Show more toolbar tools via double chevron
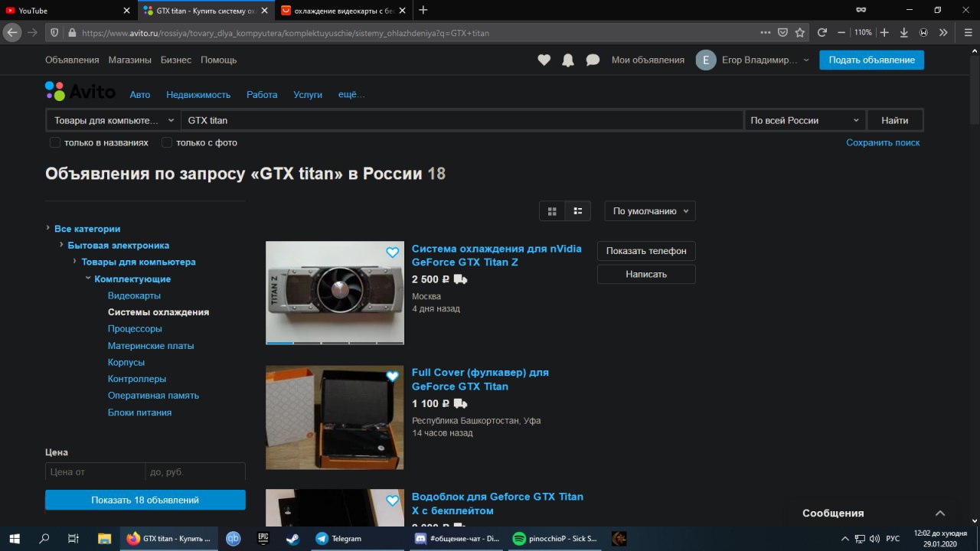The image size is (980, 551). 943,33
